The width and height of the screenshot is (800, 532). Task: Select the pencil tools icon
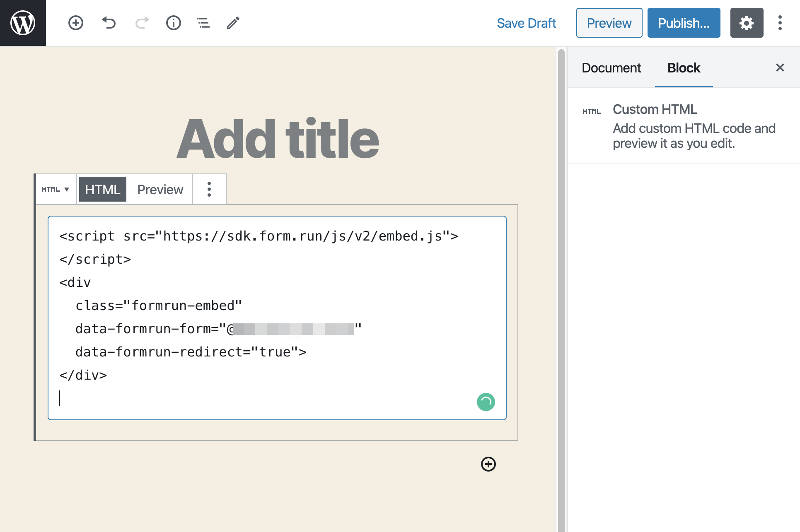click(x=233, y=23)
